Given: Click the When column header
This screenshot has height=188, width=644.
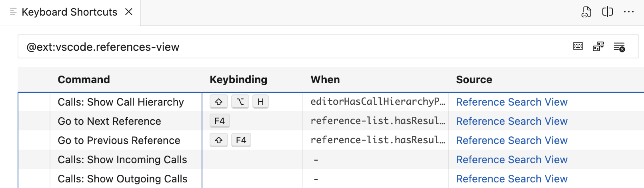Looking at the screenshot, I should coord(325,80).
